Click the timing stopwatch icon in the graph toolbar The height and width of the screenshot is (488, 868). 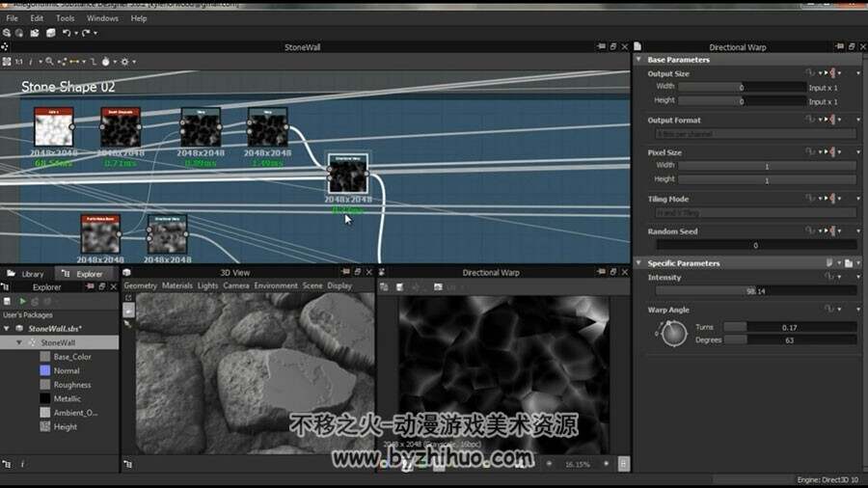pos(106,62)
